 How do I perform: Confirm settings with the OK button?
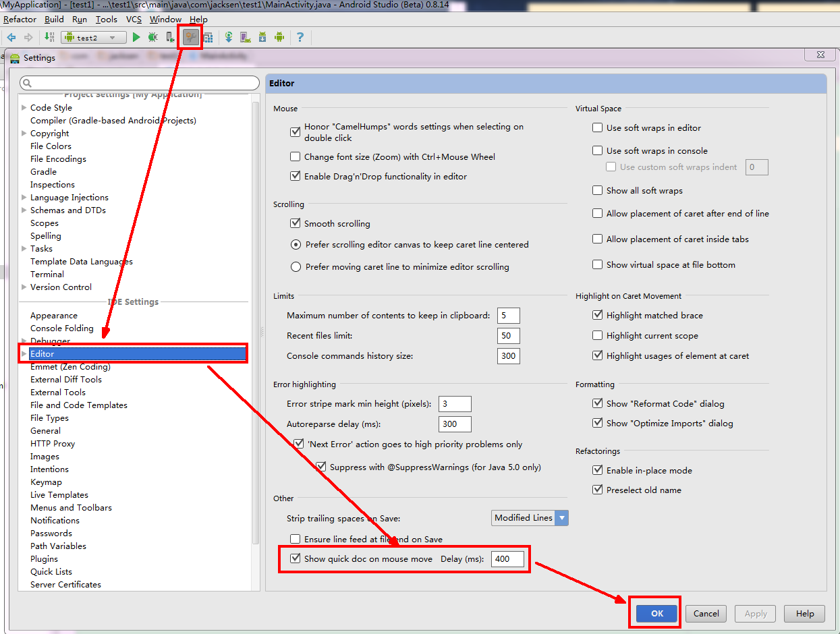click(x=657, y=614)
